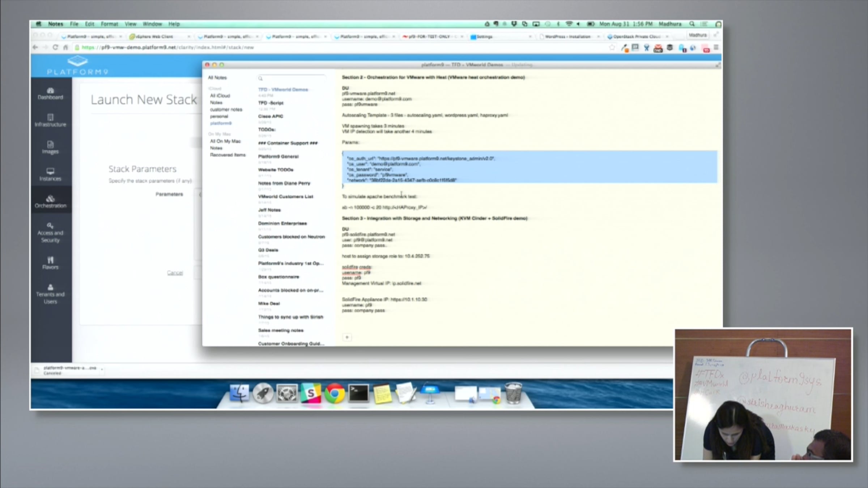The height and width of the screenshot is (488, 868).
Task: Go to Flavors in the Platform9 sidebar
Action: tap(50, 263)
